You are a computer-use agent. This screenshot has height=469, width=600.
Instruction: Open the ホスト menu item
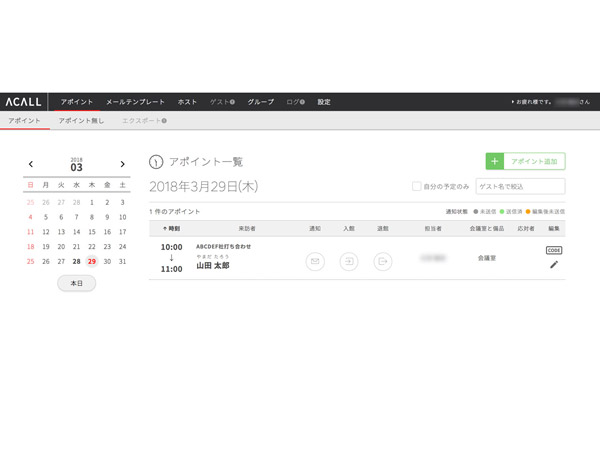[x=187, y=102]
